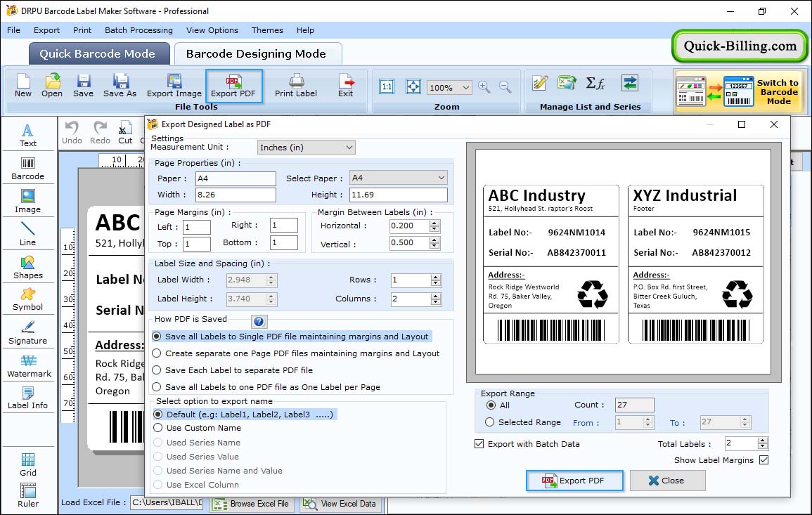The height and width of the screenshot is (515, 812).
Task: Click the Save toolbar icon
Action: 83,86
